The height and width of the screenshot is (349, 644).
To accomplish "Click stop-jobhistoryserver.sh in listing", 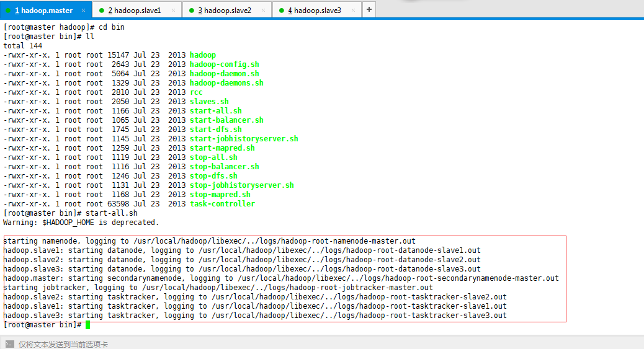I will [x=242, y=185].
